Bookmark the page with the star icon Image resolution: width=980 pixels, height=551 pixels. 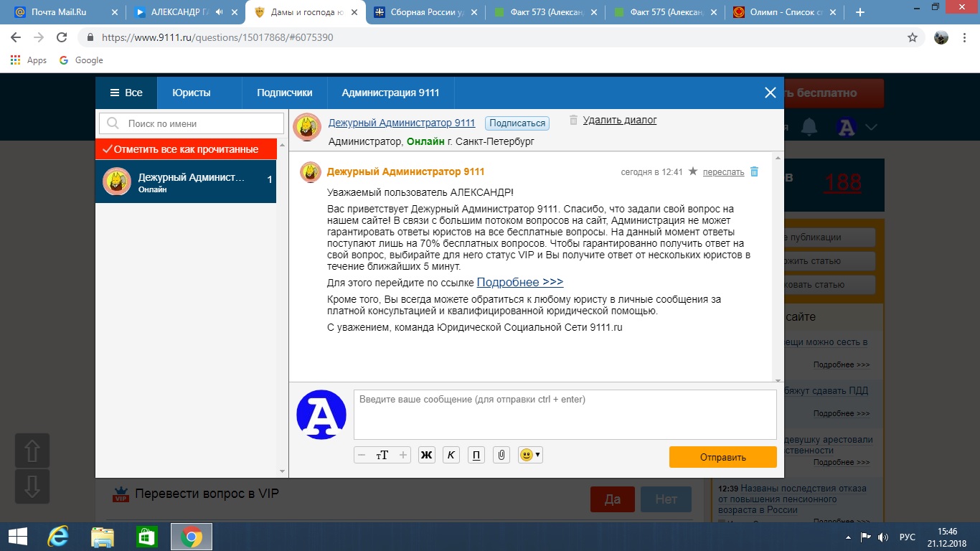point(913,37)
